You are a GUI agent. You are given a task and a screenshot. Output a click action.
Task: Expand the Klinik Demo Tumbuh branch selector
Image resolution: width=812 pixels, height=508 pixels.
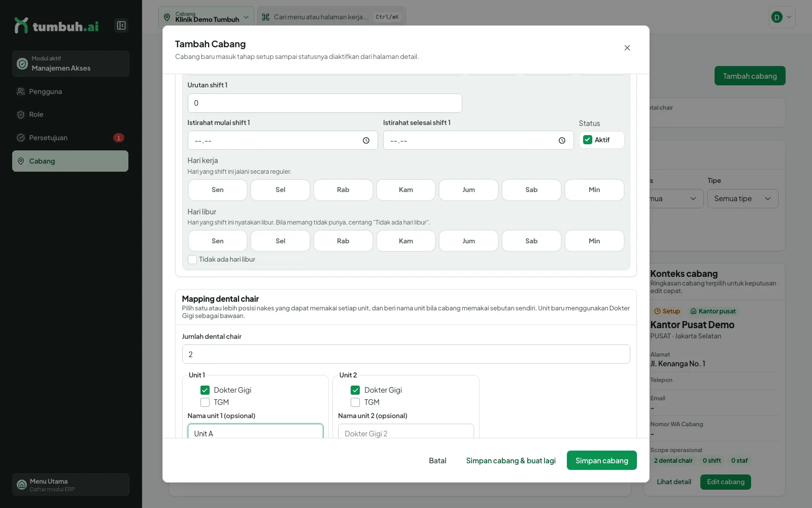click(x=206, y=17)
